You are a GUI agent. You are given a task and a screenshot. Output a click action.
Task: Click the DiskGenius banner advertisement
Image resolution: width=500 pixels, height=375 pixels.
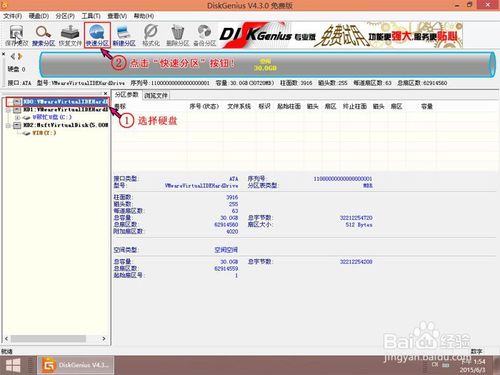[x=340, y=35]
